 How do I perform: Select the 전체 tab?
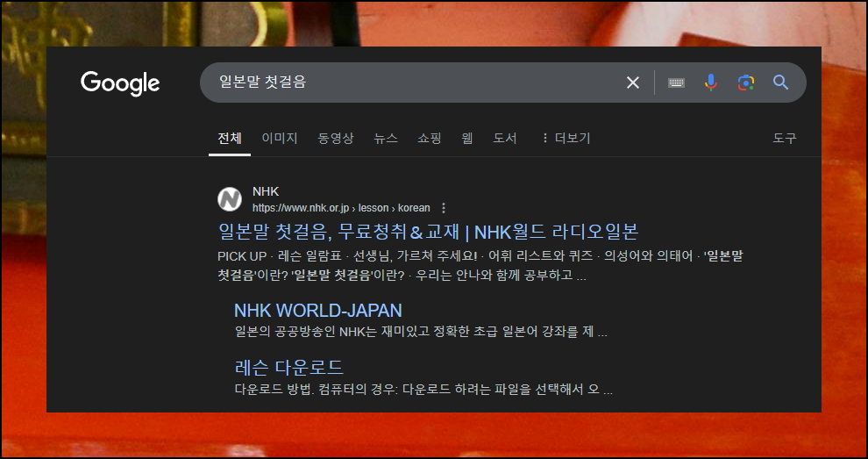[x=229, y=138]
